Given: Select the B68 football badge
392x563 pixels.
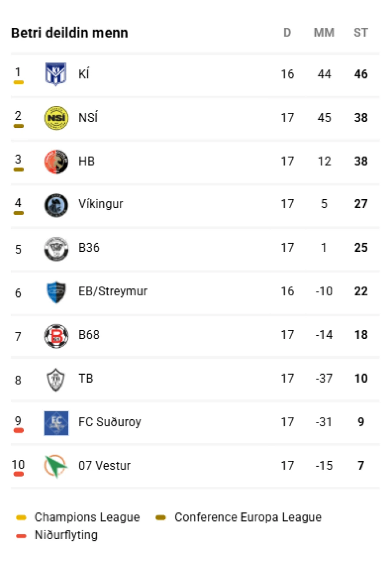Looking at the screenshot, I should click(x=56, y=336).
